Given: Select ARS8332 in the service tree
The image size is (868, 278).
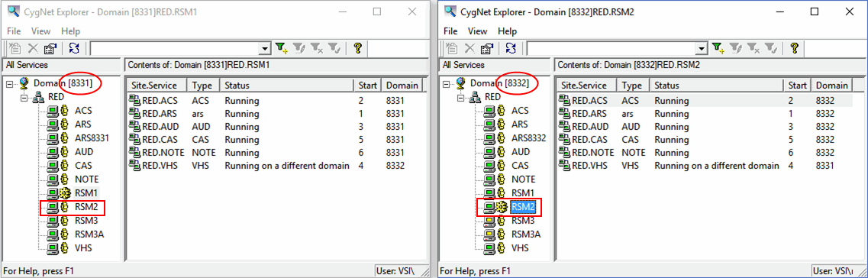Looking at the screenshot, I should pos(528,138).
